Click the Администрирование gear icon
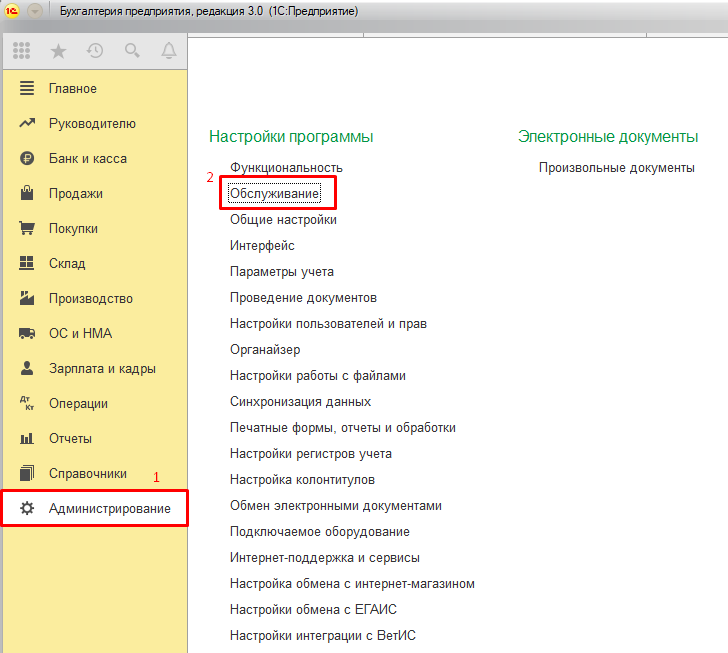This screenshot has width=728, height=653. [x=27, y=508]
